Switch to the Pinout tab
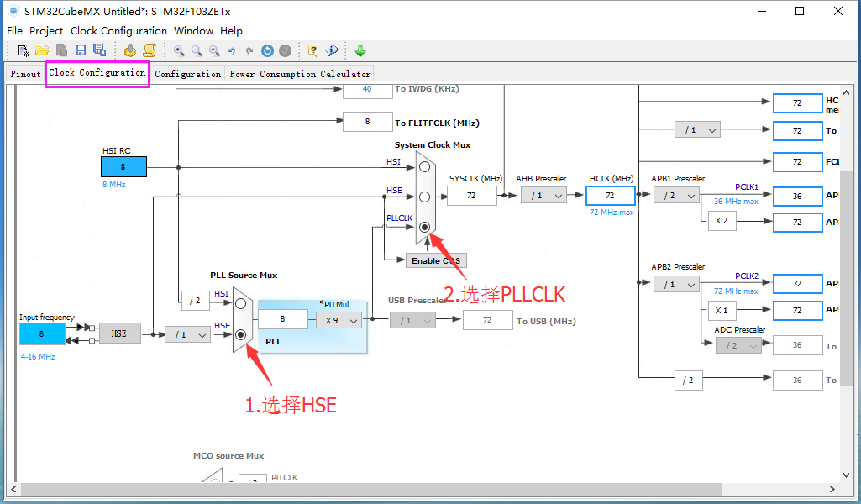This screenshot has height=504, width=861. tap(25, 74)
